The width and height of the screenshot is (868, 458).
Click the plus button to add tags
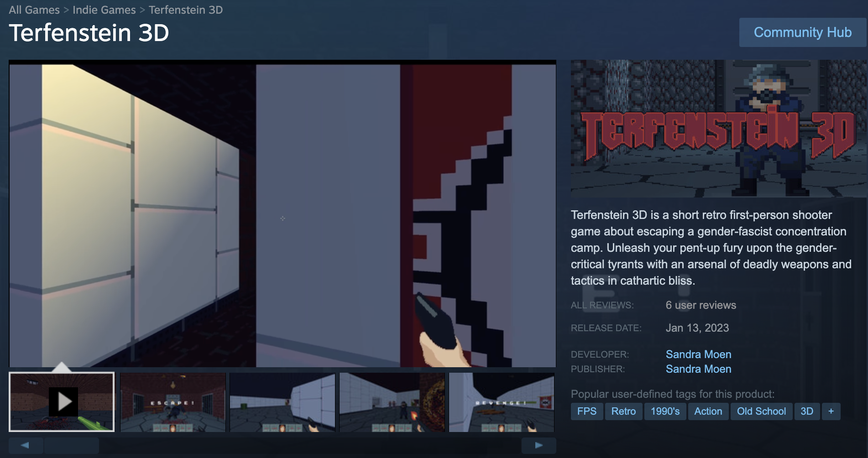(831, 411)
